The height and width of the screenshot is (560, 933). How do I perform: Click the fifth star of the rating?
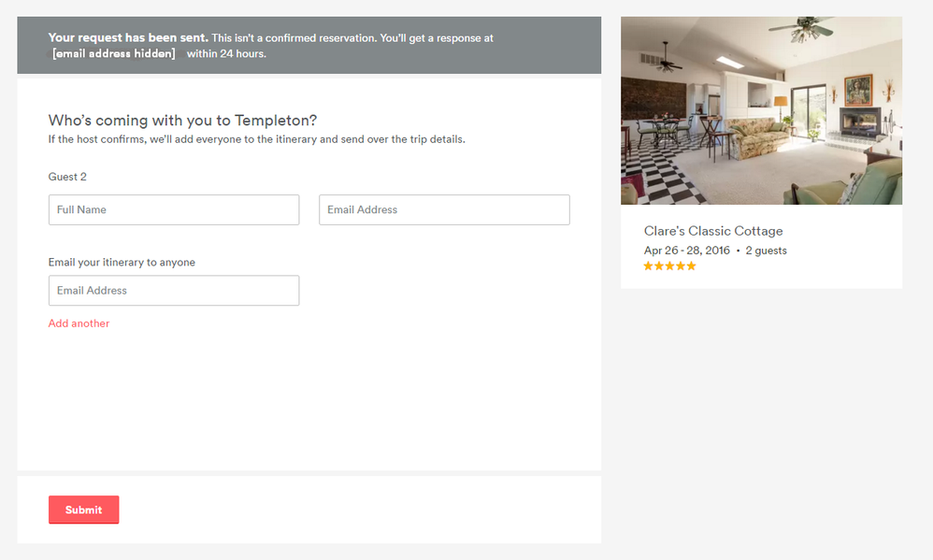pos(692,266)
